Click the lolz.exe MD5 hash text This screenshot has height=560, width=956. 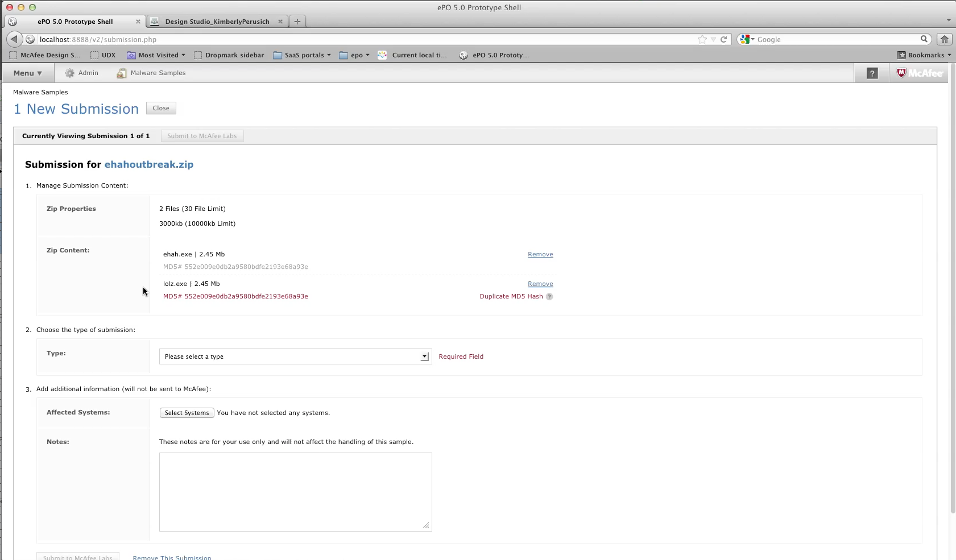(235, 296)
